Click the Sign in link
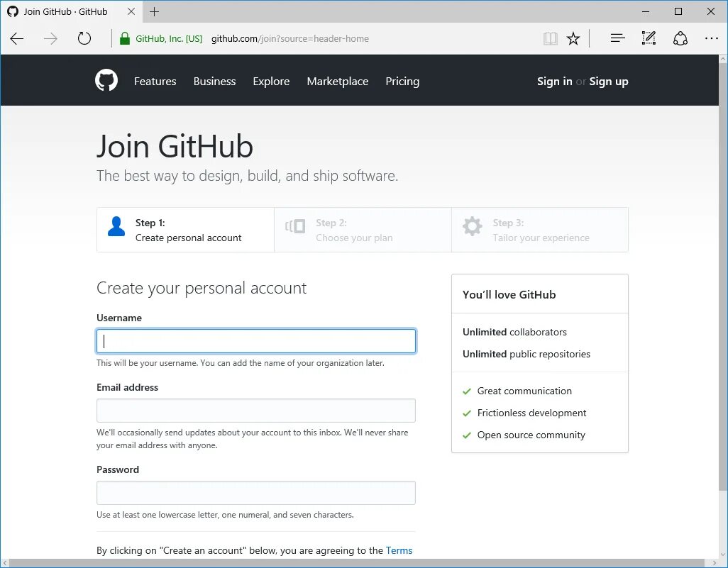 [x=554, y=82]
